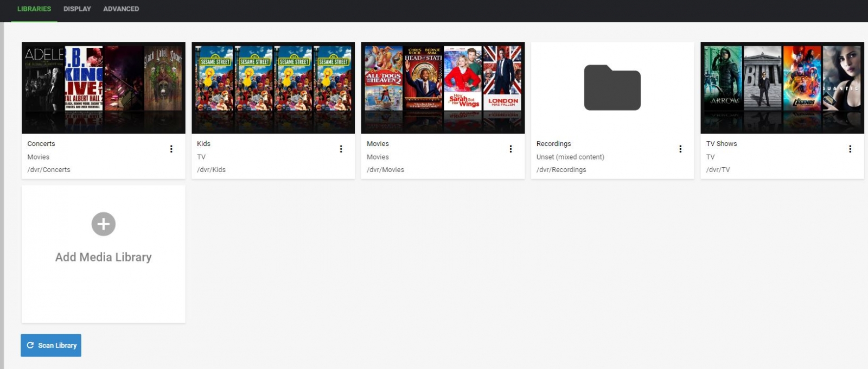
Task: Click the B.B. King Live poster
Action: pos(84,79)
